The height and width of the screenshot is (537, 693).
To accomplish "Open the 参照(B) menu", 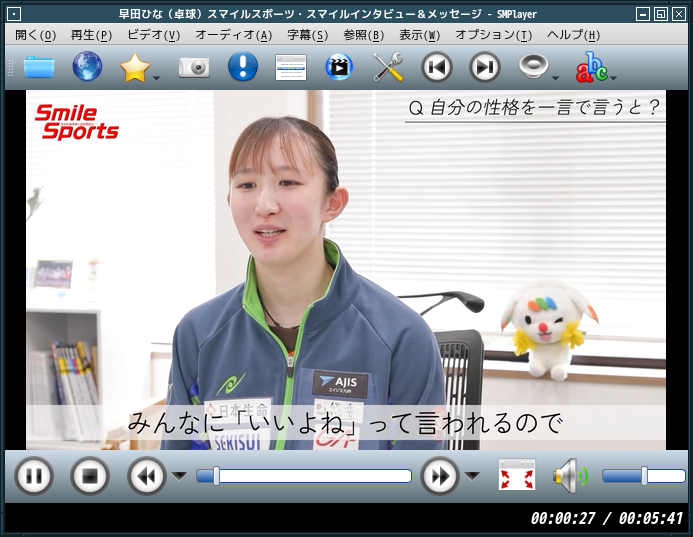I will (364, 35).
